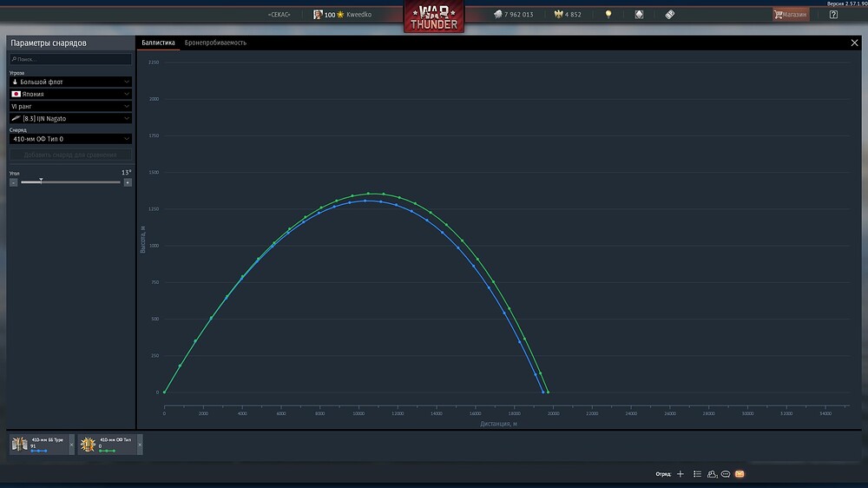This screenshot has height=488, width=868.
Task: Remove the 410-мм ОФ Тип 0 comparison shell
Action: (x=140, y=445)
